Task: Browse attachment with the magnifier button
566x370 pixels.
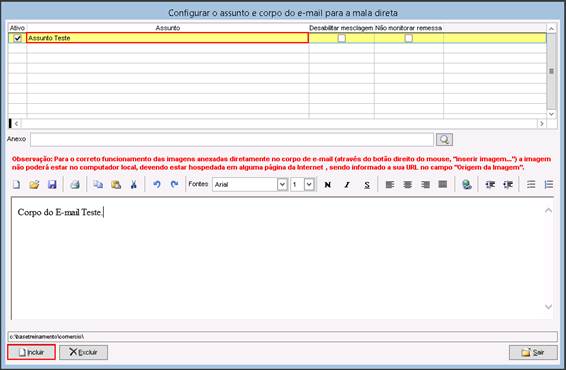Action: click(444, 140)
